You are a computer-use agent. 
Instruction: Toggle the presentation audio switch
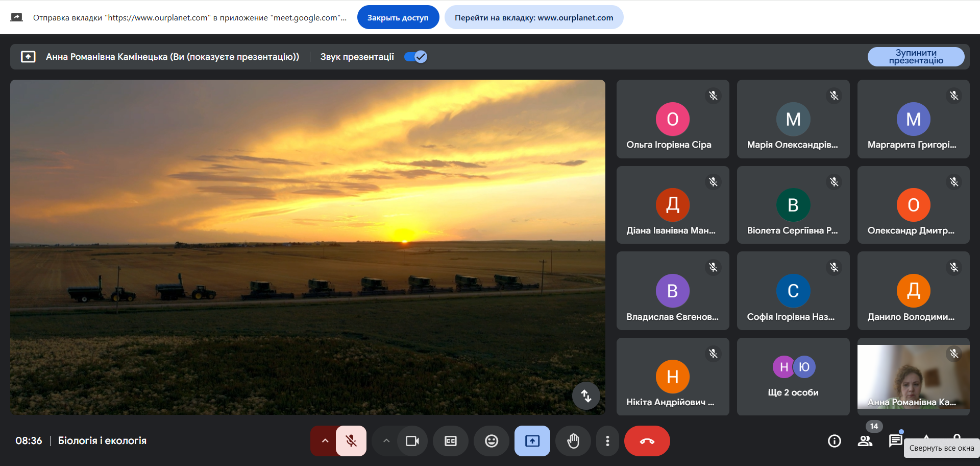pos(415,57)
